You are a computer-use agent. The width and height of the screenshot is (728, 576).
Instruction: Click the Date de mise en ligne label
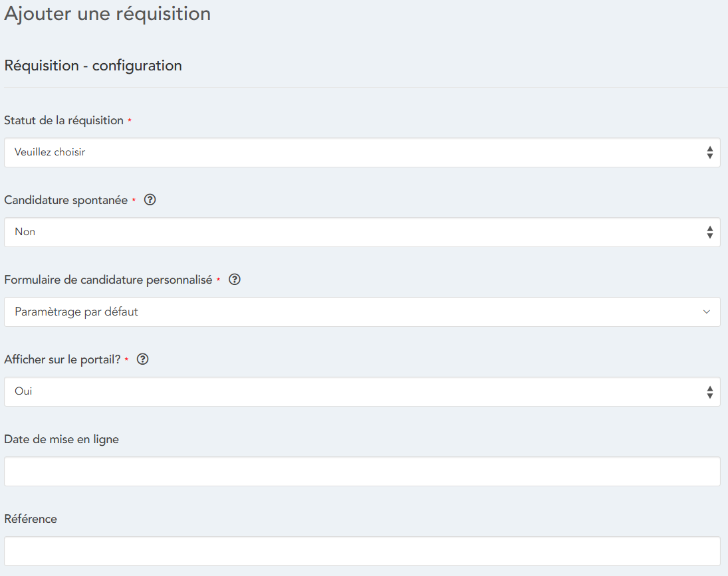click(61, 439)
